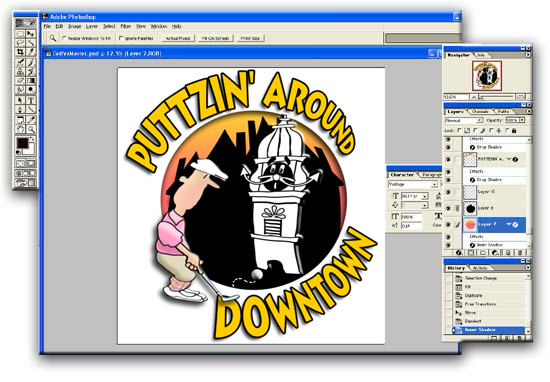
Task: Open font family dropdown in Character palette
Action: click(x=434, y=184)
